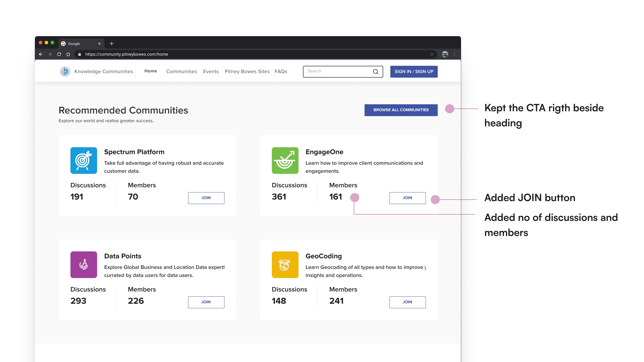The width and height of the screenshot is (644, 362).
Task: Click the green EngageOne community icon
Action: pos(285,160)
